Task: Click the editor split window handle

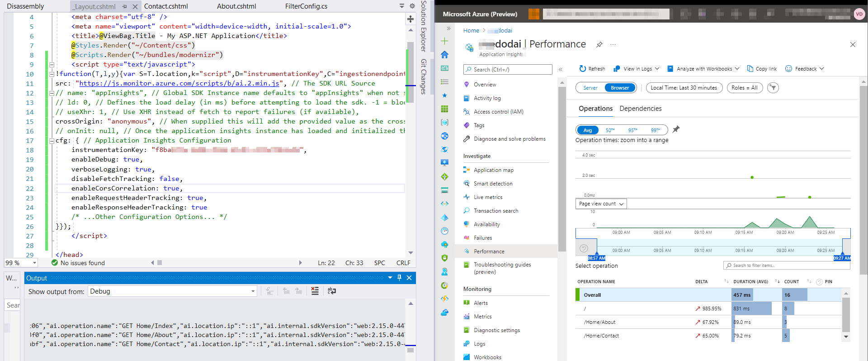Action: pos(410,19)
